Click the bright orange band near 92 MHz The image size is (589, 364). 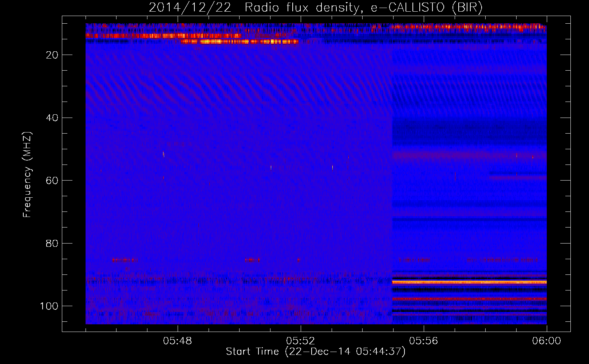click(x=469, y=282)
